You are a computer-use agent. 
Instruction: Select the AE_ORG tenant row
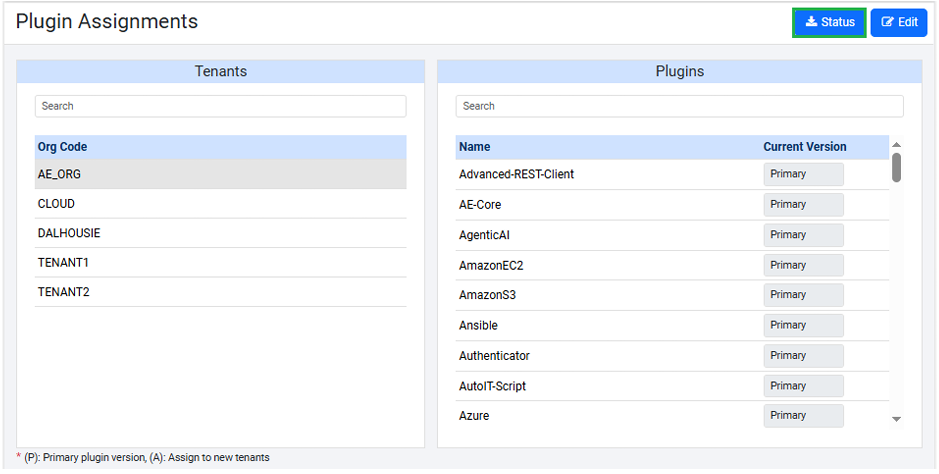pyautogui.click(x=220, y=174)
